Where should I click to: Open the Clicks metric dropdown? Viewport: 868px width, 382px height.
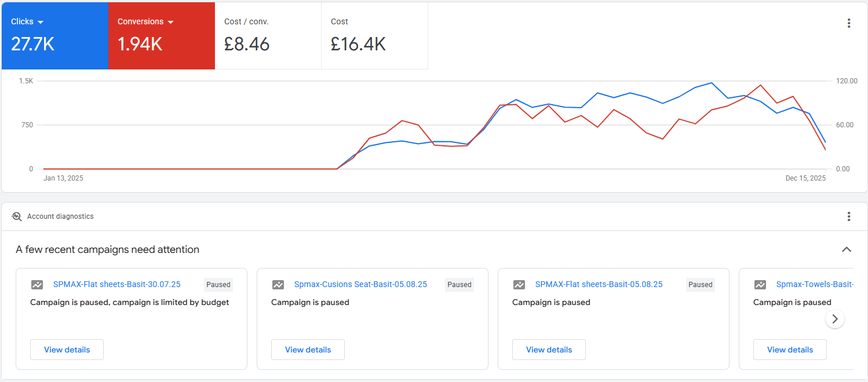point(41,22)
